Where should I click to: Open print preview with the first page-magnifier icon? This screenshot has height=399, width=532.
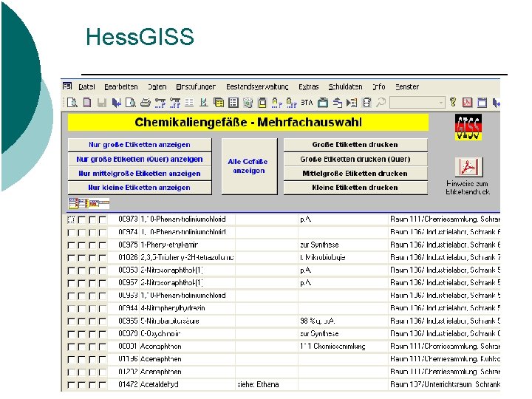pos(72,103)
